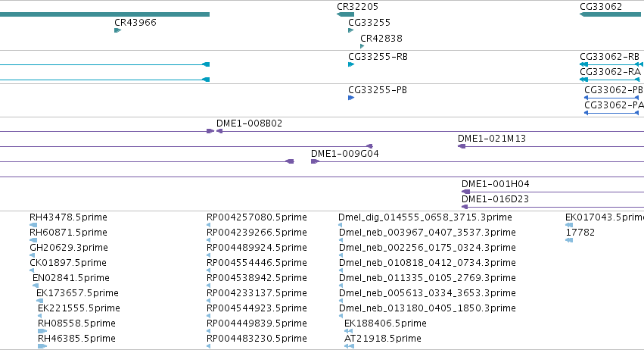Select EST AT21918.5prime
This screenshot has height=350, width=644.
point(382,339)
